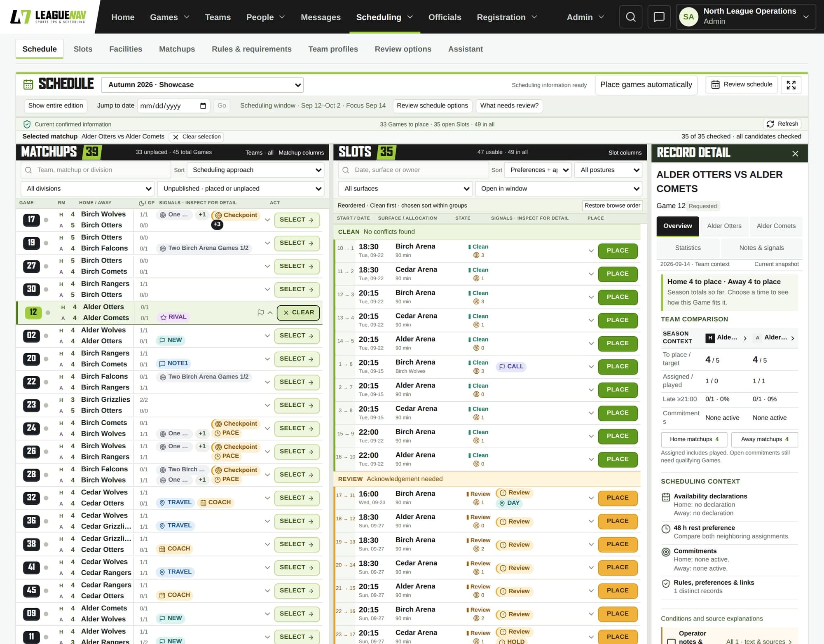Collapse the selected game 12 row chevron
This screenshot has width=824, height=644.
pos(270,313)
